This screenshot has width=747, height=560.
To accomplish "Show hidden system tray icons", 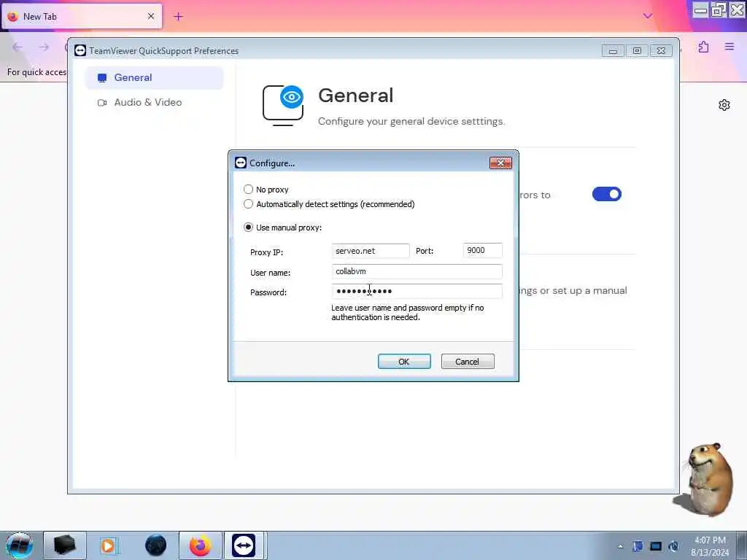I will click(620, 547).
